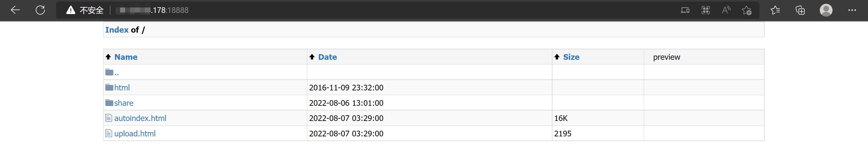Start Read Aloud for this page
This screenshot has height=164, width=868.
coord(726,10)
